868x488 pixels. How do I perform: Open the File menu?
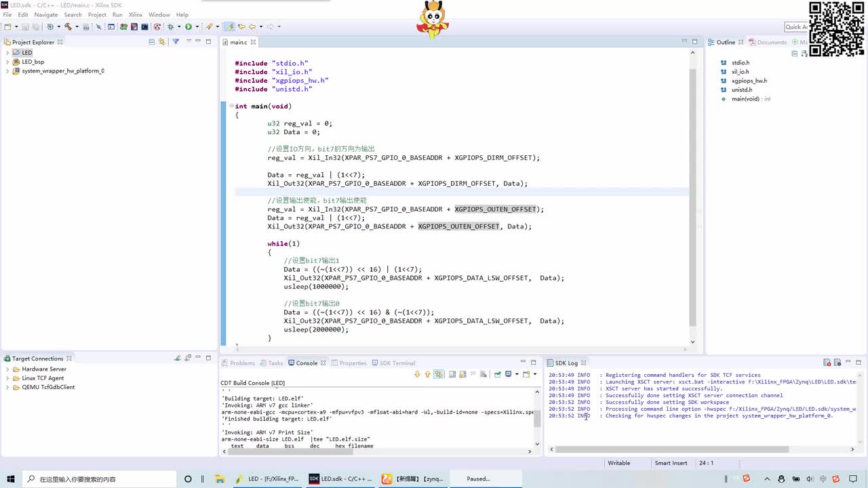[x=7, y=14]
